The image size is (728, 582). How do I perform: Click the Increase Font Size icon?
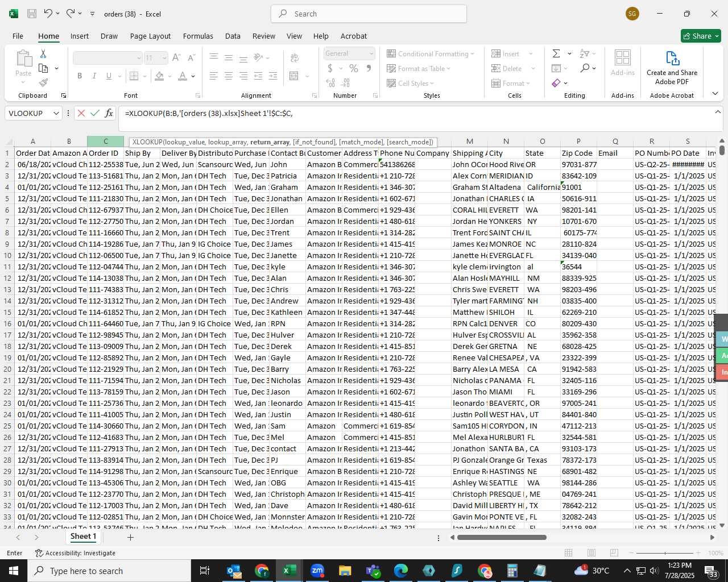pyautogui.click(x=176, y=58)
